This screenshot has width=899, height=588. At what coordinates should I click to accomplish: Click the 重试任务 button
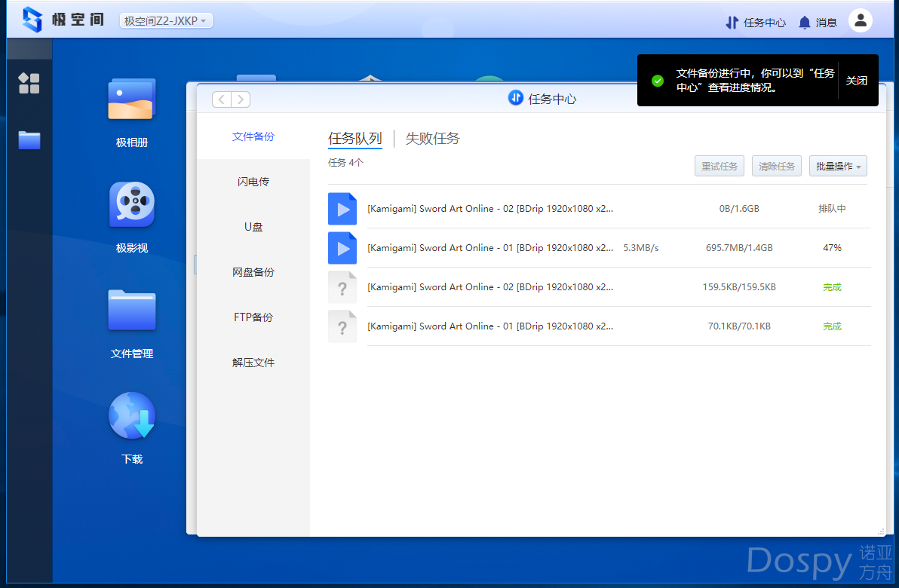[x=719, y=166]
